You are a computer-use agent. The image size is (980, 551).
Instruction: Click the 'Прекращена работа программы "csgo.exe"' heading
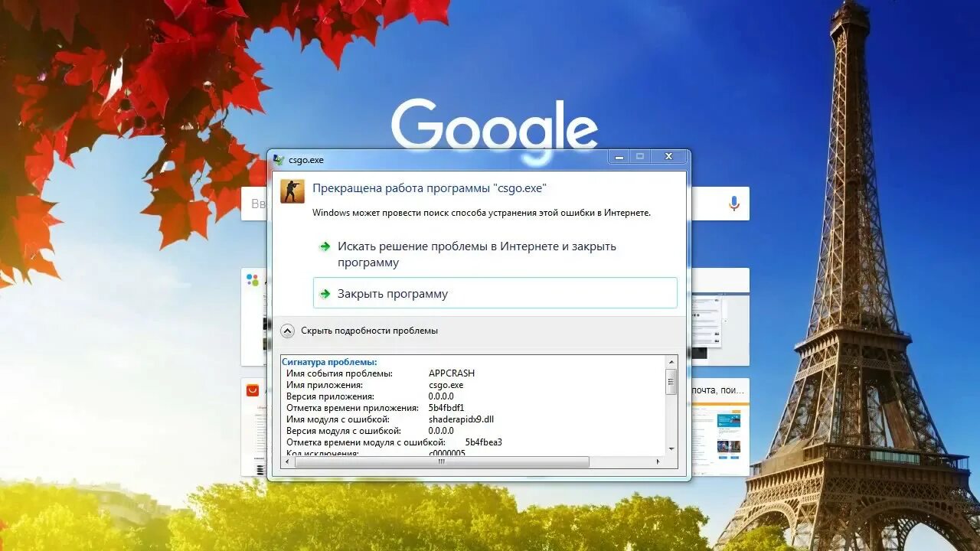pos(430,188)
